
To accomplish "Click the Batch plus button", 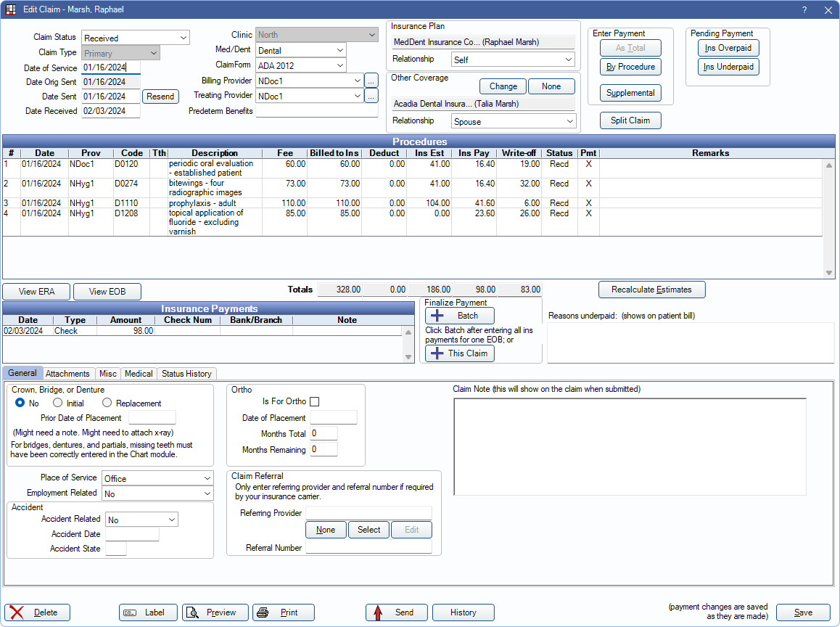I will [459, 316].
